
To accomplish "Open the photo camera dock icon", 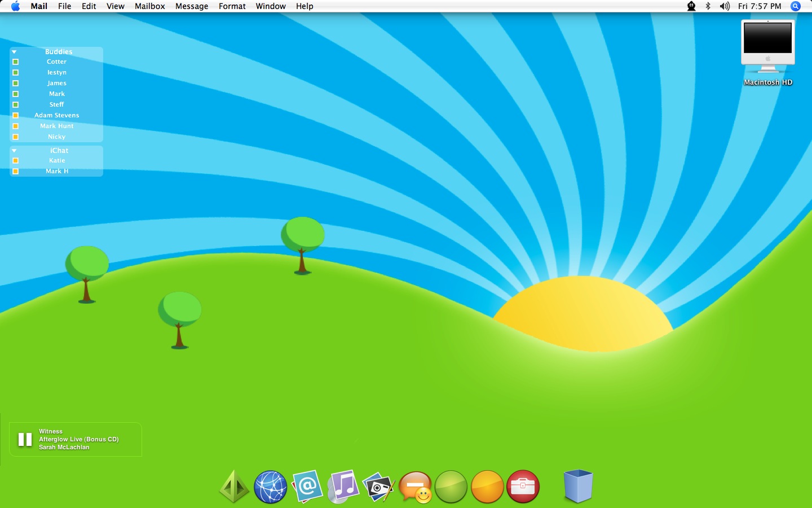I will tap(378, 487).
